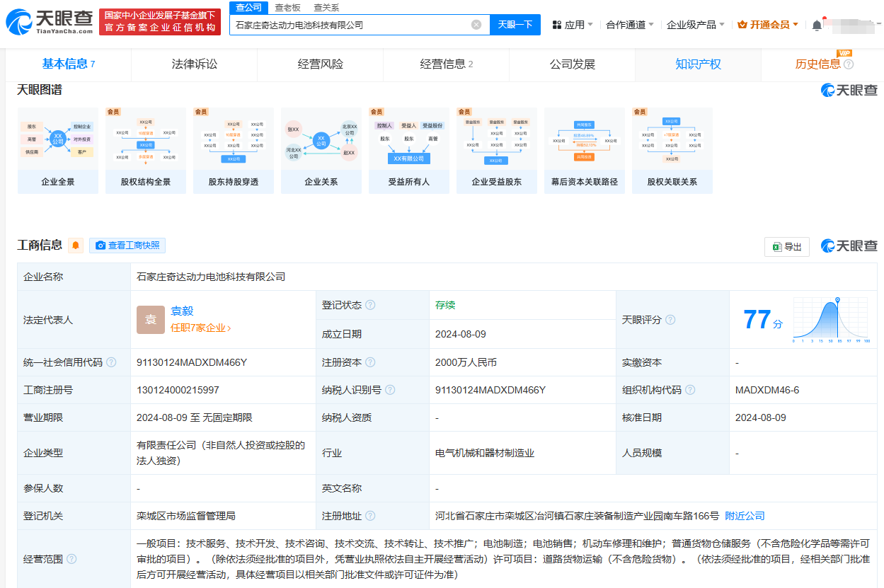The height and width of the screenshot is (588, 884).
Task: Click the crown icon by 开通会员
Action: pos(742,25)
